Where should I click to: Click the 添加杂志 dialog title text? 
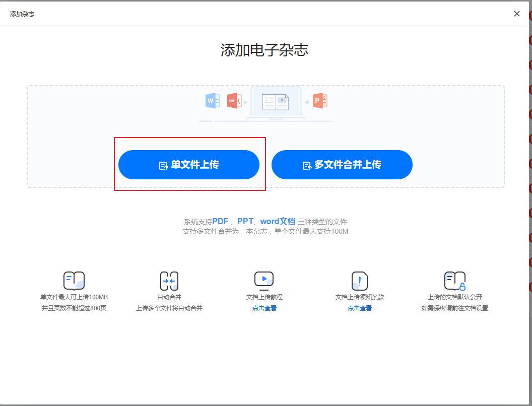[22, 14]
